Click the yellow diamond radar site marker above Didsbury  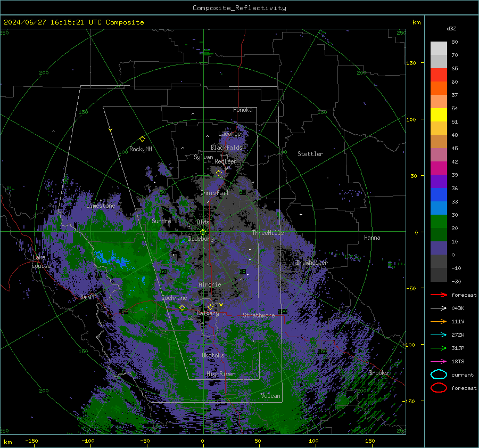[x=203, y=232]
